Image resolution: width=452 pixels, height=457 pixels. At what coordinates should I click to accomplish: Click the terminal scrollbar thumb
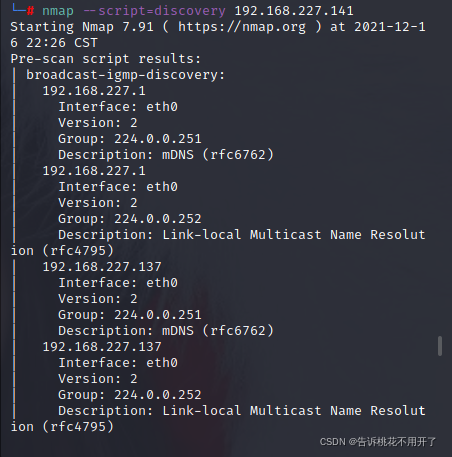point(440,346)
